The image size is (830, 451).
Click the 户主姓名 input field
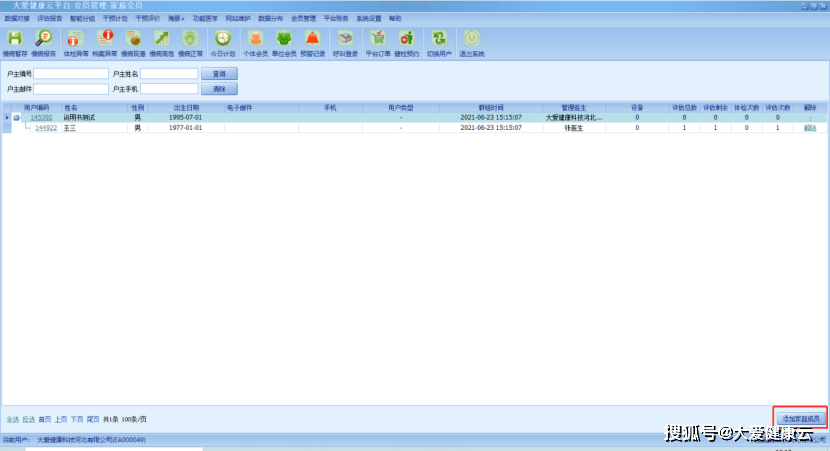(168, 73)
